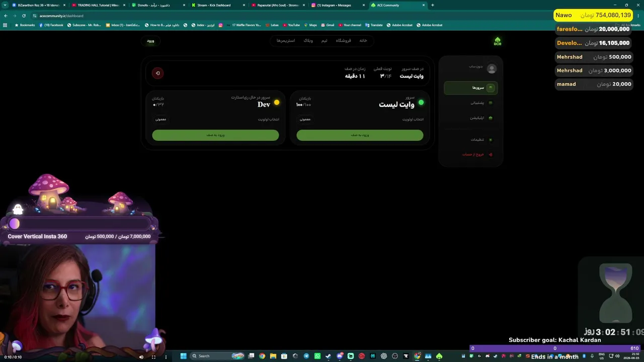Open Google Chrome from the taskbar
Screen dimensions: 644x362
[262, 356]
